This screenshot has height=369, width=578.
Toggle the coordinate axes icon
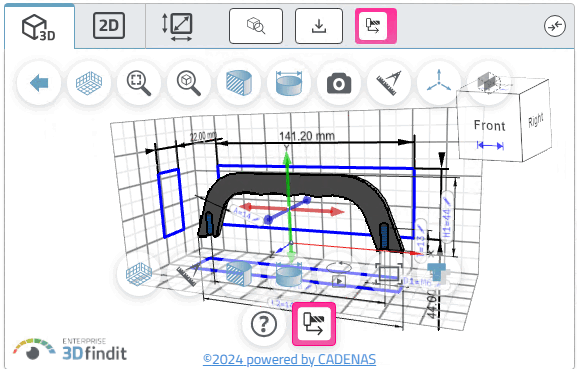439,82
